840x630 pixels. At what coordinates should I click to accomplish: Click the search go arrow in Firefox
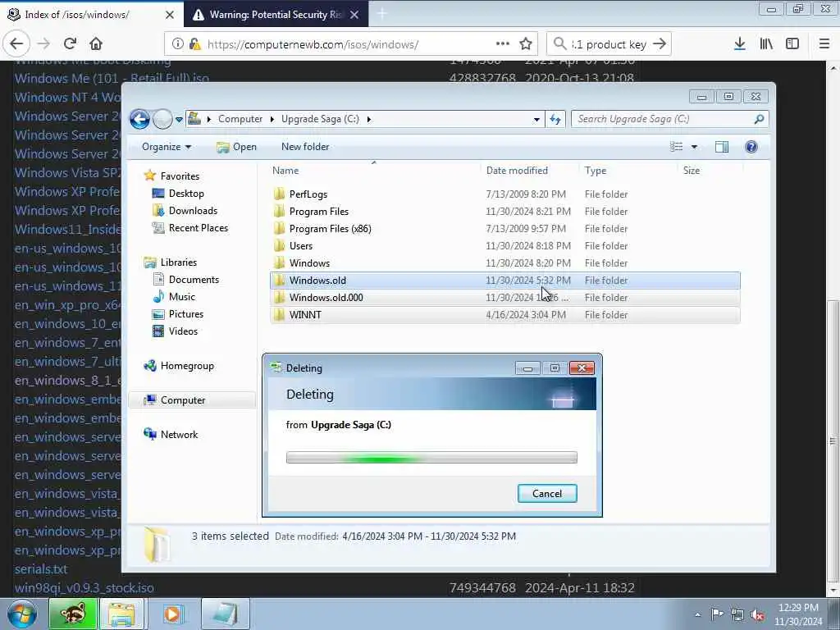pyautogui.click(x=660, y=44)
